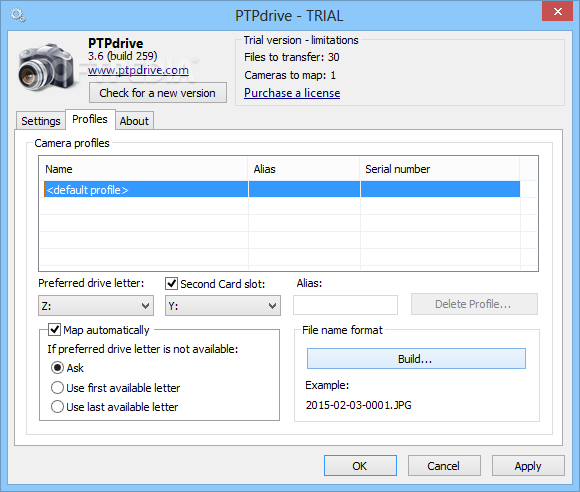Select the Ask radio button
This screenshot has height=492, width=580.
(x=57, y=368)
